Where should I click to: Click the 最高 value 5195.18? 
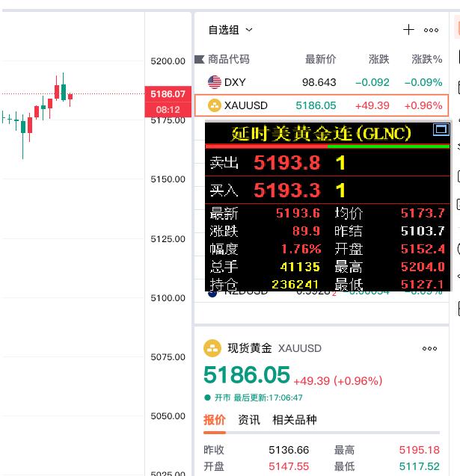pos(420,450)
